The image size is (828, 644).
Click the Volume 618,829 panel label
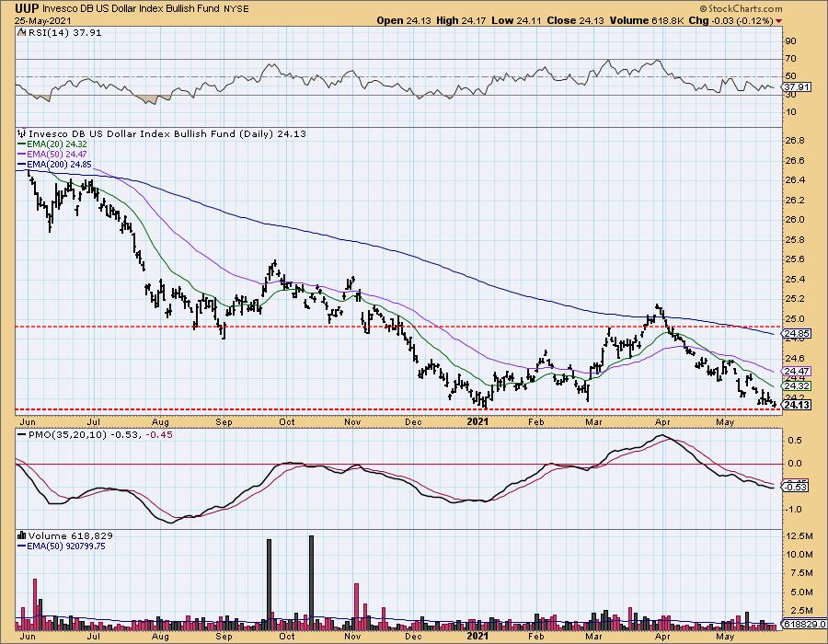[x=70, y=535]
